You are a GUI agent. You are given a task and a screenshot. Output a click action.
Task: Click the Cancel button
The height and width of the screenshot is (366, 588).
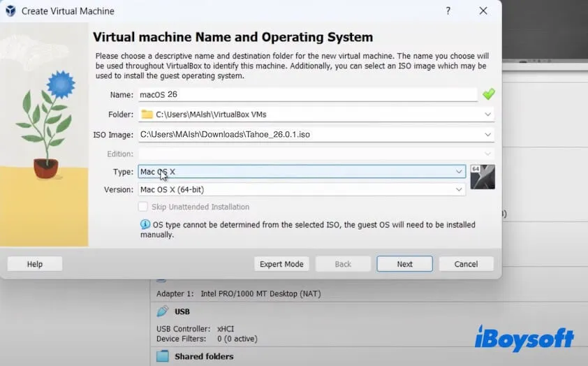click(x=466, y=264)
